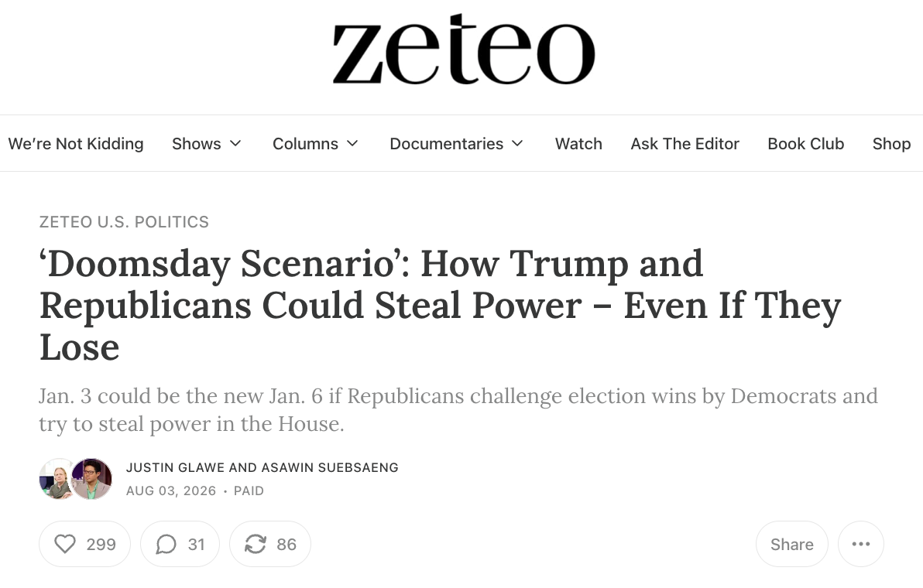Screen dimensions: 923x588
Task: Expand the Columns dropdown menu
Action: click(x=315, y=143)
